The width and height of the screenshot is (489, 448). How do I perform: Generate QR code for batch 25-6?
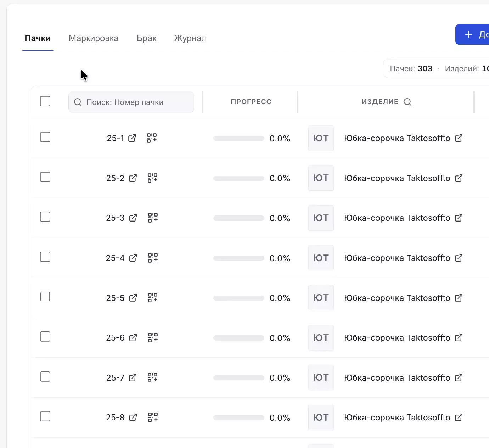[x=153, y=337]
